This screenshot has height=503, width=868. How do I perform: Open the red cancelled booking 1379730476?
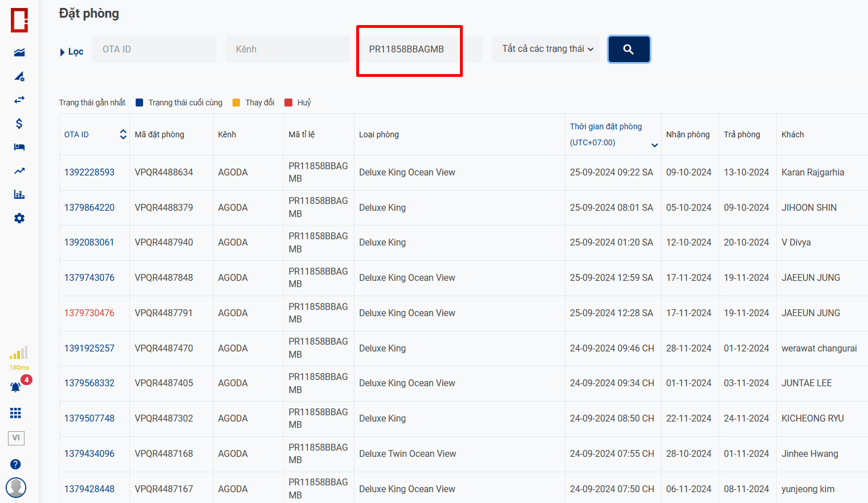point(89,313)
